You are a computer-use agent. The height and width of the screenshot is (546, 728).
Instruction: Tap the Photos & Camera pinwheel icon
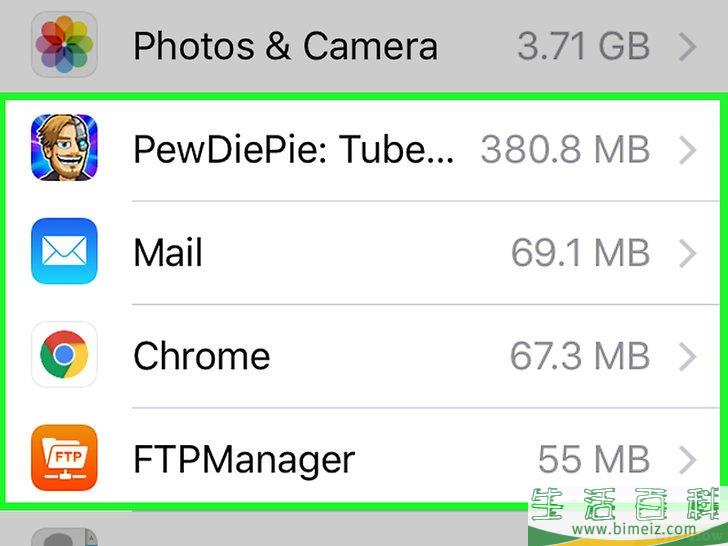pos(64,45)
